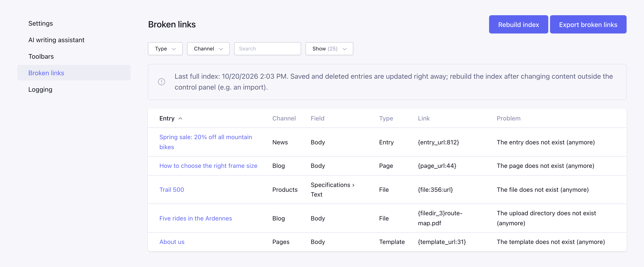The height and width of the screenshot is (267, 644).
Task: Open Five rides in the Ardennes entry
Action: (x=196, y=219)
